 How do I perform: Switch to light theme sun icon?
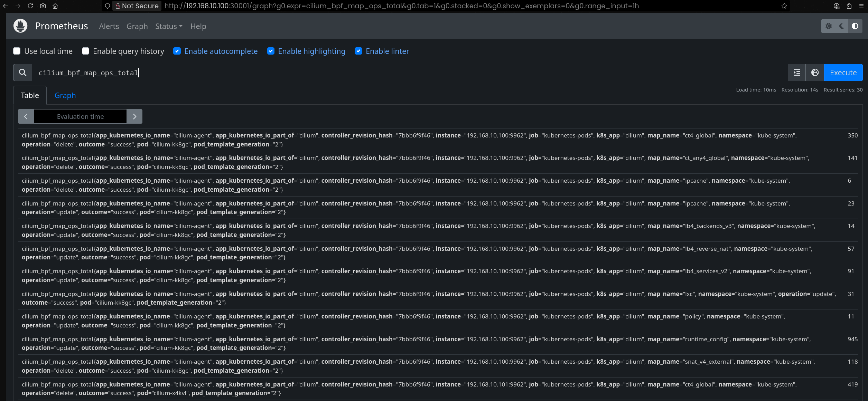pos(829,26)
